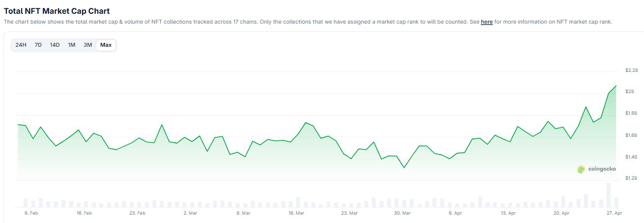Open the "here" market cap rank link
The image size is (644, 223).
tap(487, 22)
